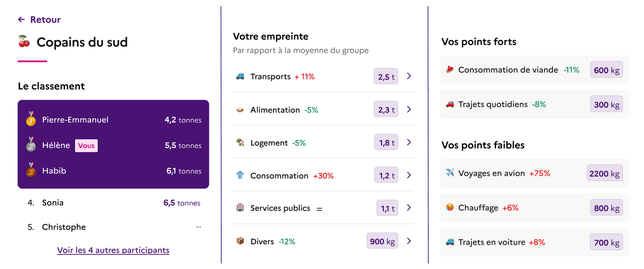Select the Le classement section heading

point(51,86)
